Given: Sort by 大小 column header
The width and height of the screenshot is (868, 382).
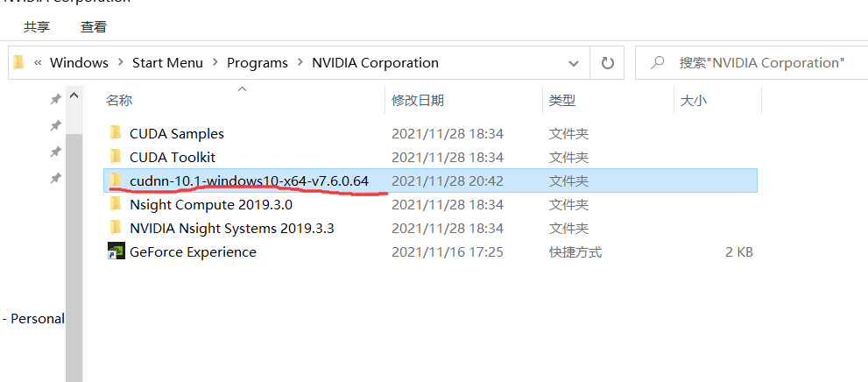Looking at the screenshot, I should pos(693,100).
